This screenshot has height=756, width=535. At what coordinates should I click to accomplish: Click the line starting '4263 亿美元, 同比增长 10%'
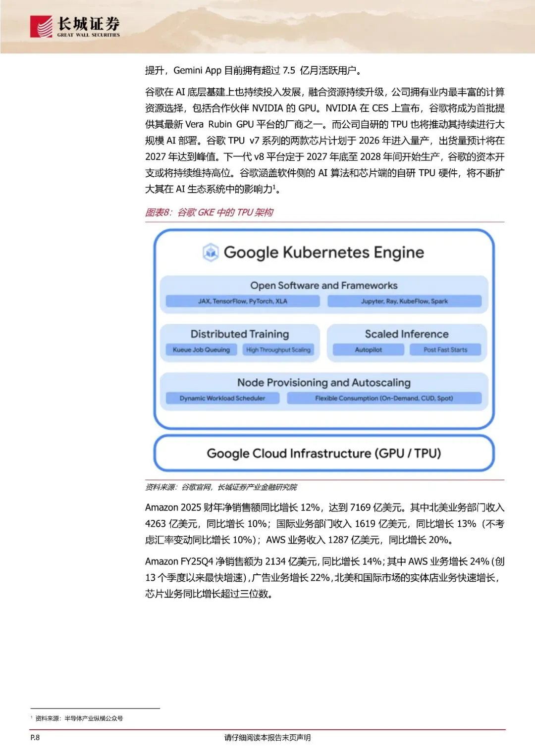point(325,524)
